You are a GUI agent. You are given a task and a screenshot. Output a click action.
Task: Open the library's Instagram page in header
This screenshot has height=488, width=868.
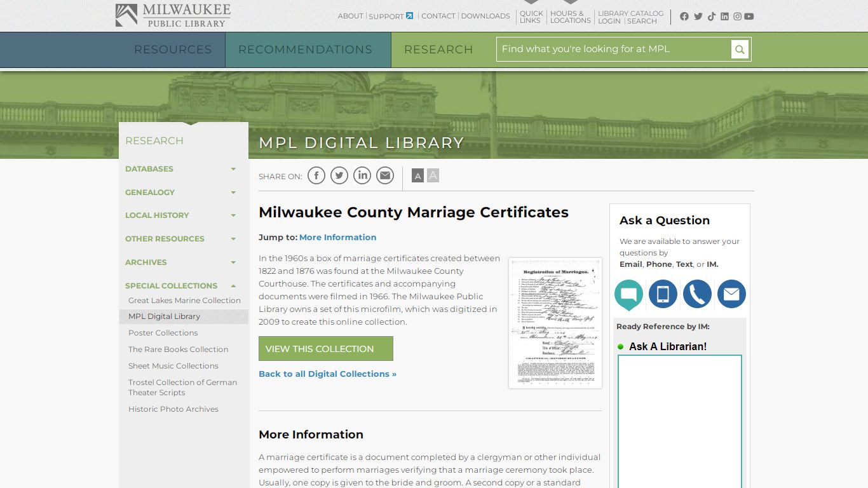click(x=737, y=17)
